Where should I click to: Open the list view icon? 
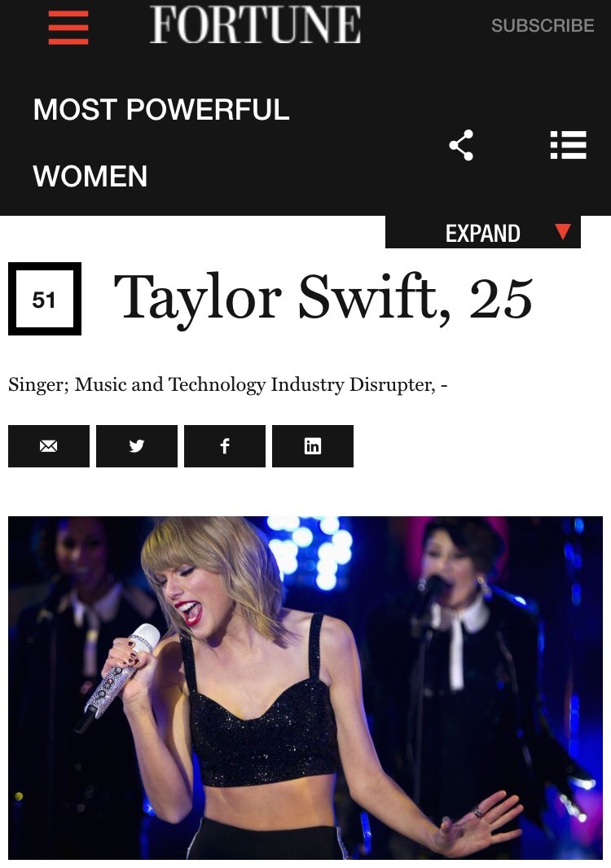[568, 145]
